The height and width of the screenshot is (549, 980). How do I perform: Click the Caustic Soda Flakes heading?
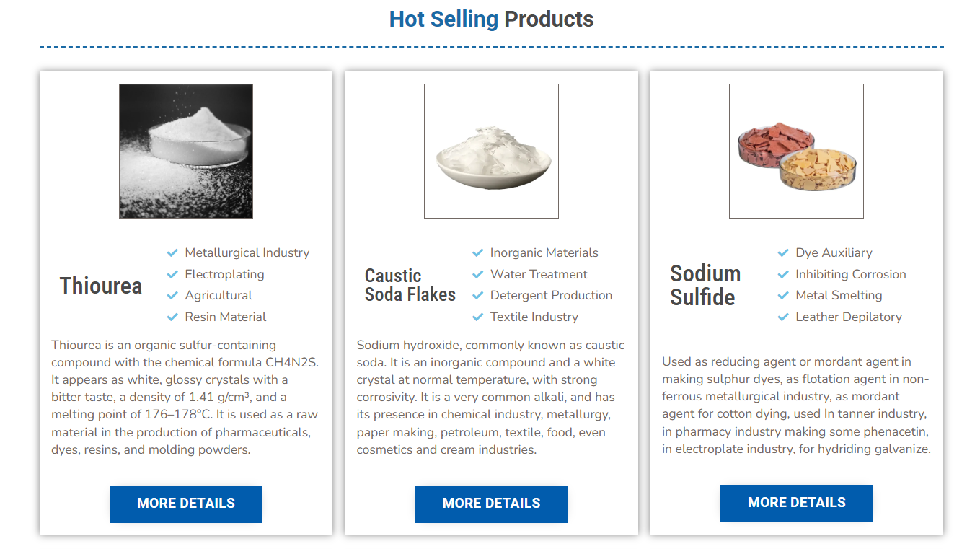coord(410,285)
